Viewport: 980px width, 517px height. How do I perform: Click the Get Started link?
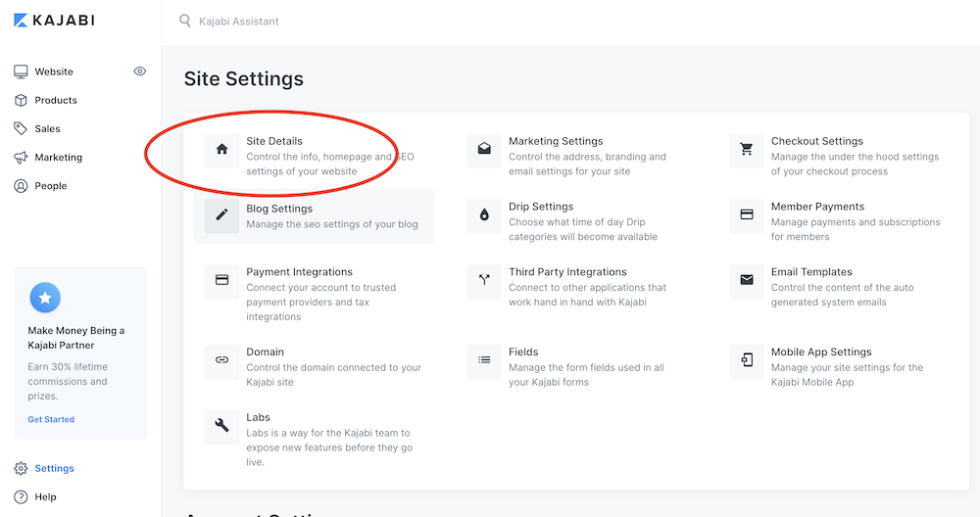point(51,420)
